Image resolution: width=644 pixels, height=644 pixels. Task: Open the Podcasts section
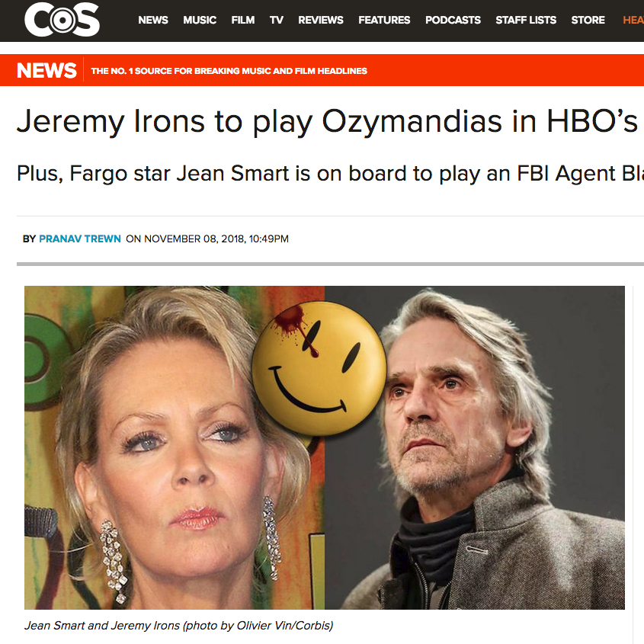tap(453, 20)
